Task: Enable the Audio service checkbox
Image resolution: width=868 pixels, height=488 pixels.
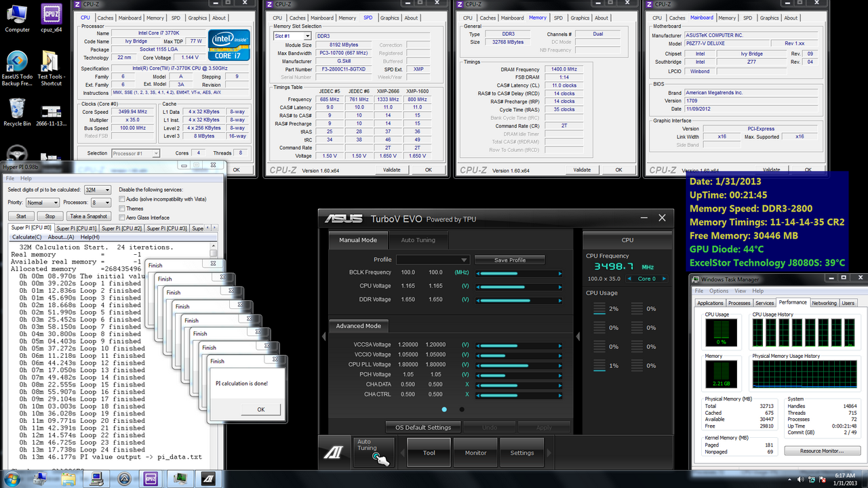Action: pyautogui.click(x=122, y=199)
